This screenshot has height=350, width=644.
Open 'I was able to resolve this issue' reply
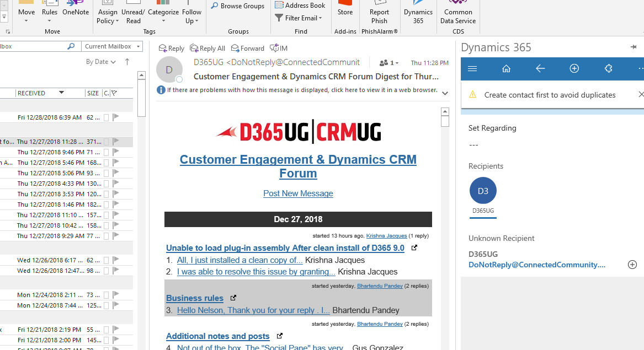click(x=256, y=272)
